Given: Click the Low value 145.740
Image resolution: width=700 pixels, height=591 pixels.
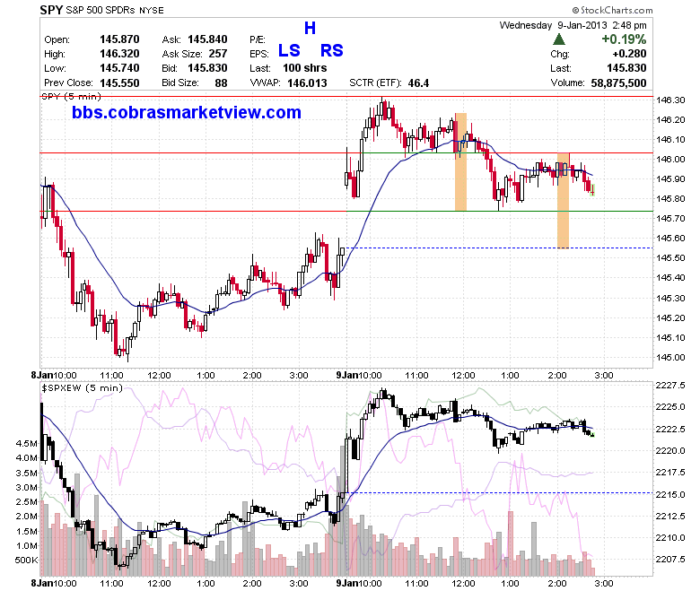Looking at the screenshot, I should pos(119,68).
